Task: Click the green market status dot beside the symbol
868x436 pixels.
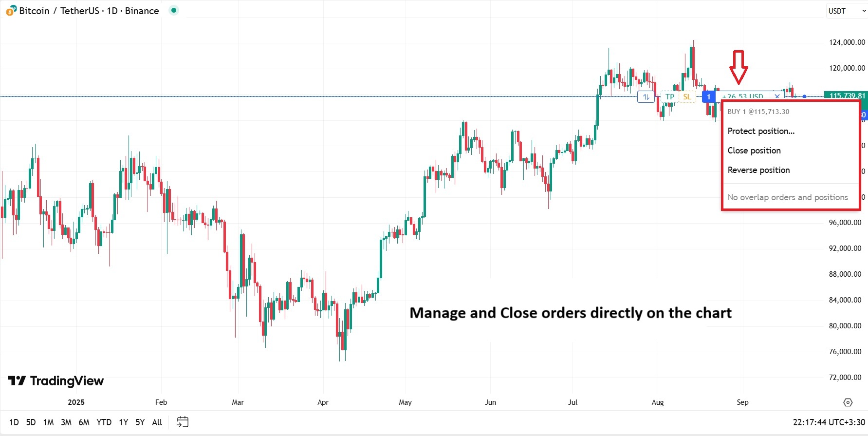Action: 173,10
